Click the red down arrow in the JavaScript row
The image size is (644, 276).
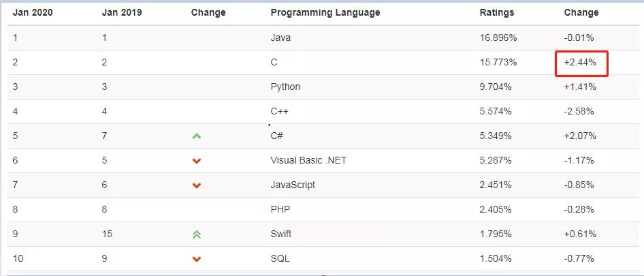[x=197, y=185]
